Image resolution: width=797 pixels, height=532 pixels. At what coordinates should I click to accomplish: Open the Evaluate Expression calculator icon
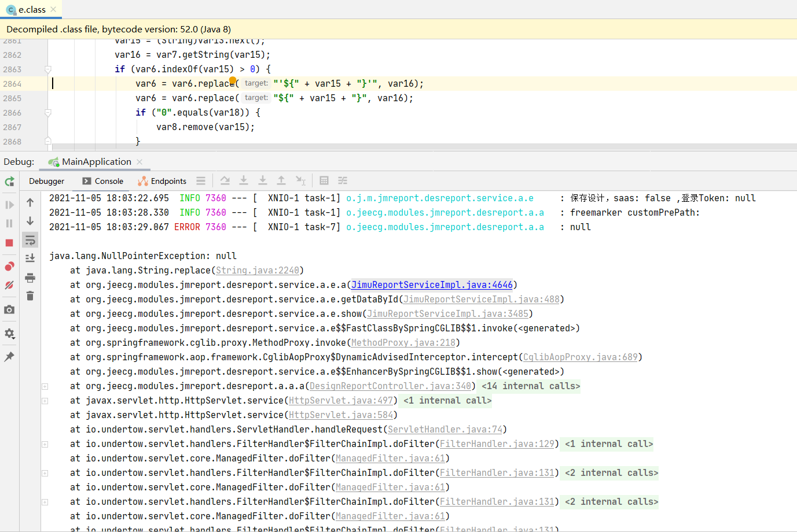[x=323, y=180]
